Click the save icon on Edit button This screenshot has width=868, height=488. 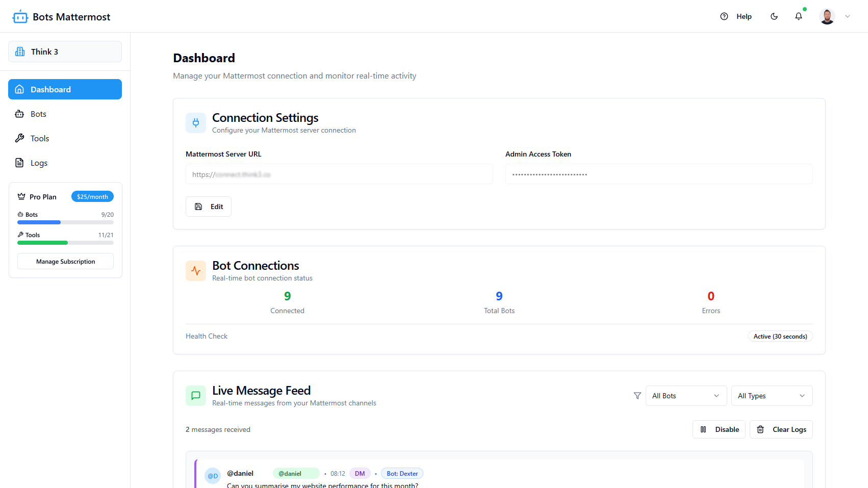pos(198,207)
